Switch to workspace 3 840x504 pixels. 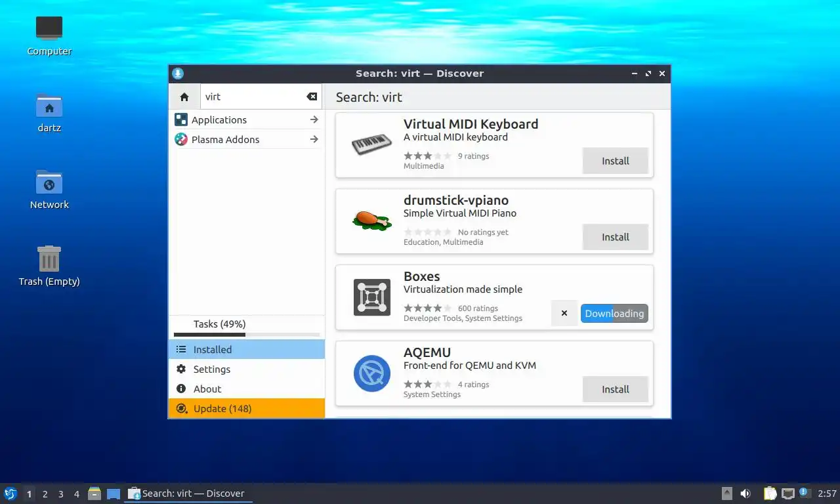[x=60, y=494]
